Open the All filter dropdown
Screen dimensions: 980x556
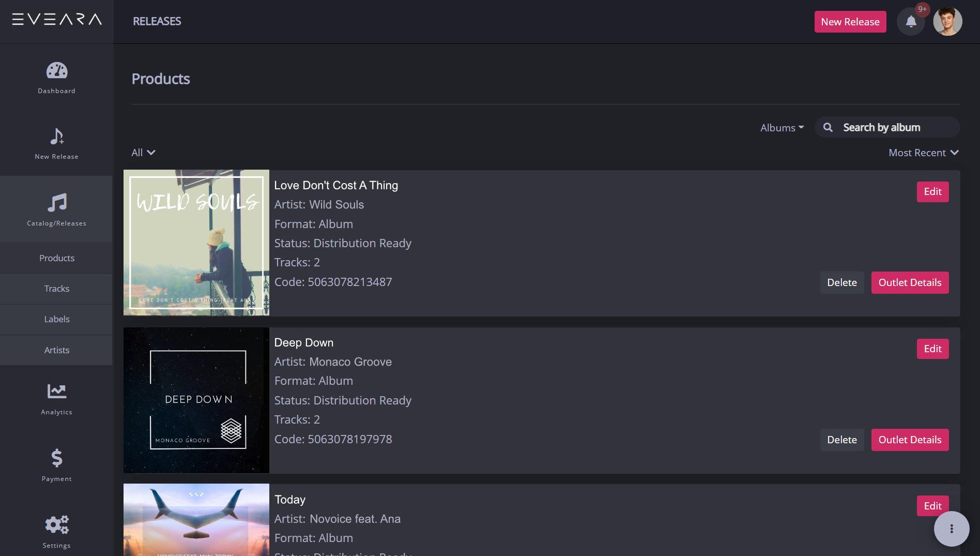(143, 153)
